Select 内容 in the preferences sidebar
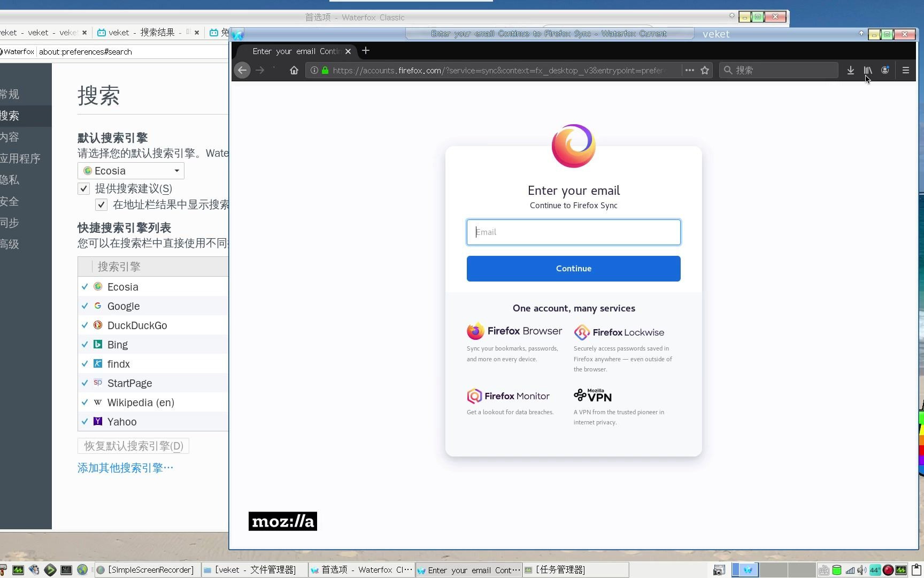The height and width of the screenshot is (578, 924). click(26, 137)
